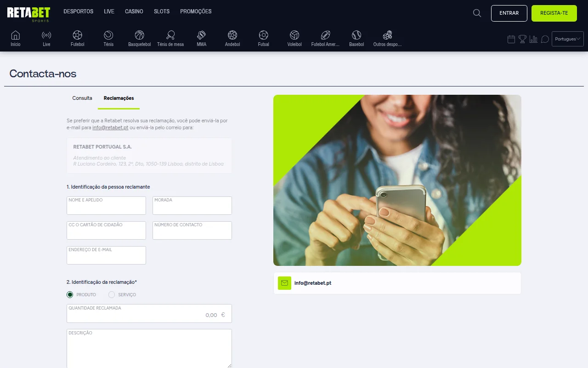Focus the Endereço de E-mail field
This screenshot has width=588, height=368.
(x=106, y=255)
